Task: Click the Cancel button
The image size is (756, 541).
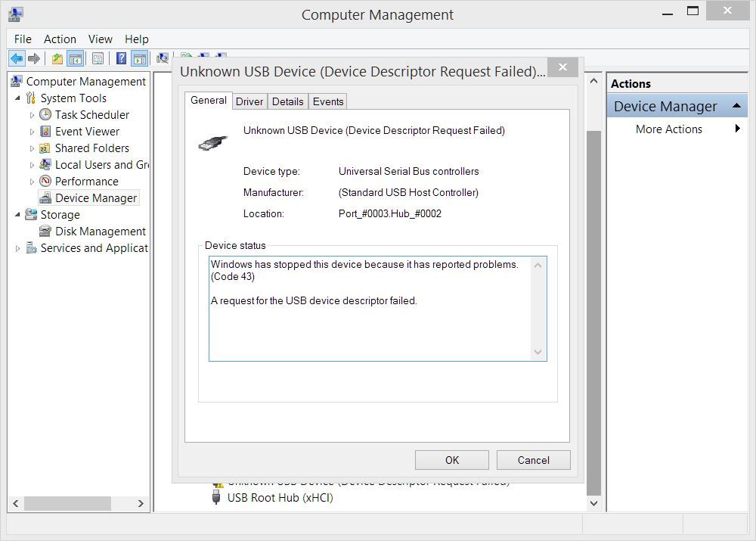Action: coord(533,460)
